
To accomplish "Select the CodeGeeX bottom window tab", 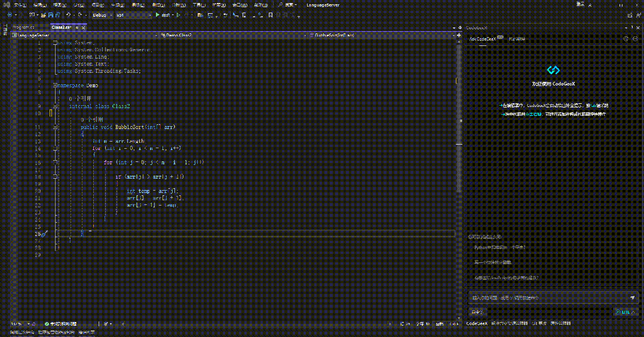I will click(x=477, y=323).
